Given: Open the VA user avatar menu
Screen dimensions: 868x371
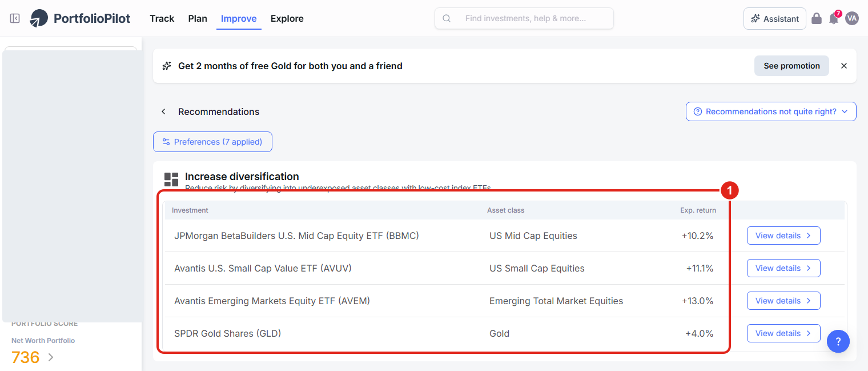Looking at the screenshot, I should [x=852, y=18].
